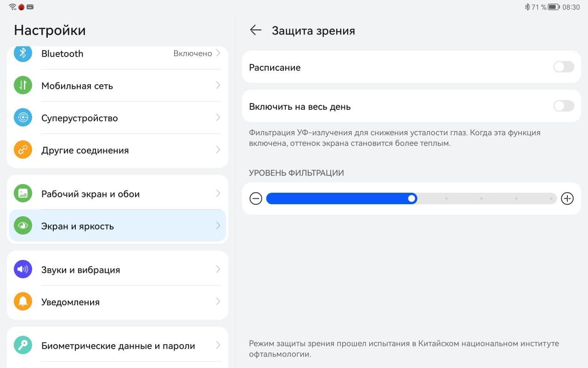Expand Суперустройство using its arrow
This screenshot has width=588, height=368.
[218, 118]
